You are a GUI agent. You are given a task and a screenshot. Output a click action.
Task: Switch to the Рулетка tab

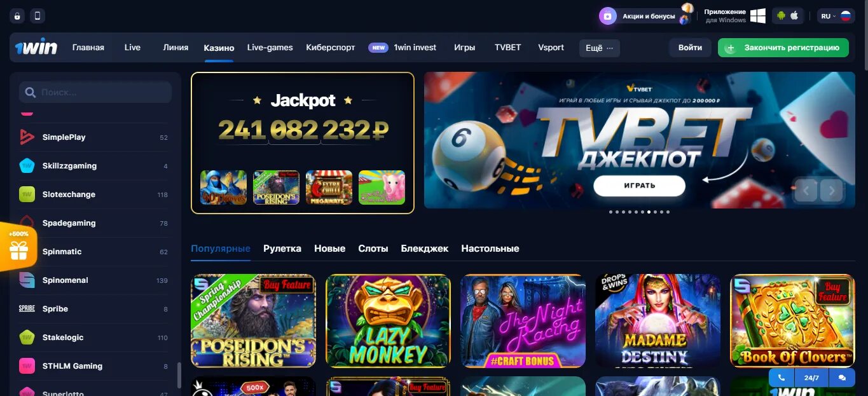[x=282, y=249]
